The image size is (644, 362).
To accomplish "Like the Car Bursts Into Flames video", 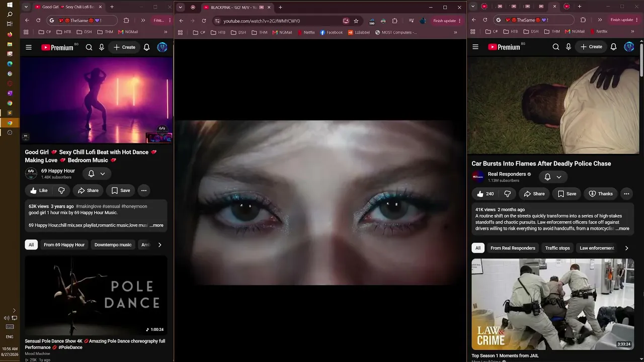I will tap(485, 194).
